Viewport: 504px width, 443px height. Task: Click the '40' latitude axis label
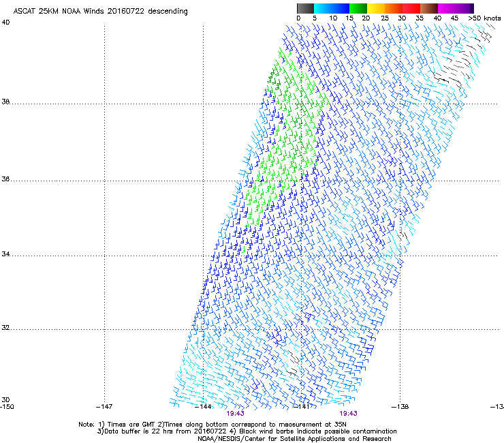pyautogui.click(x=5, y=22)
